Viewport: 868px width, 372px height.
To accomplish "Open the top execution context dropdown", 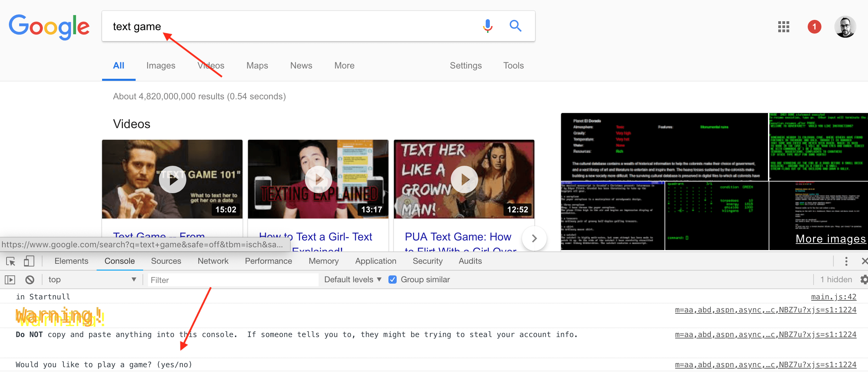I will 92,280.
